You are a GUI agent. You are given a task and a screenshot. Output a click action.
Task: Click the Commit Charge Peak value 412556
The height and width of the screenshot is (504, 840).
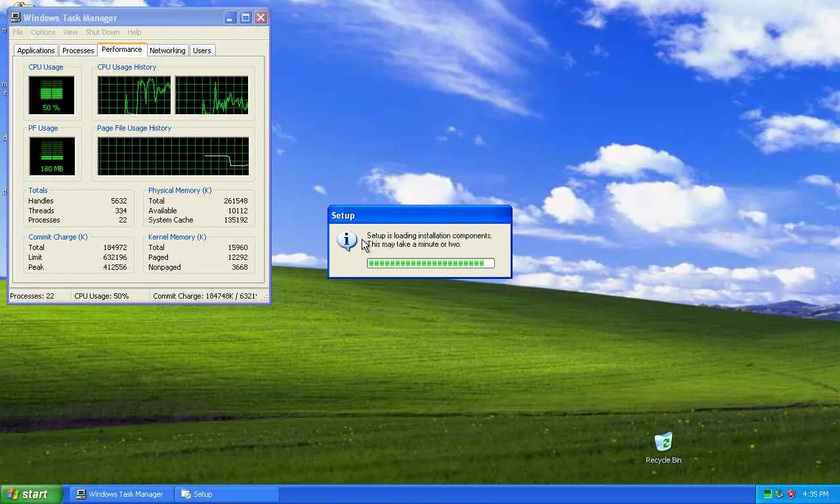tap(115, 267)
